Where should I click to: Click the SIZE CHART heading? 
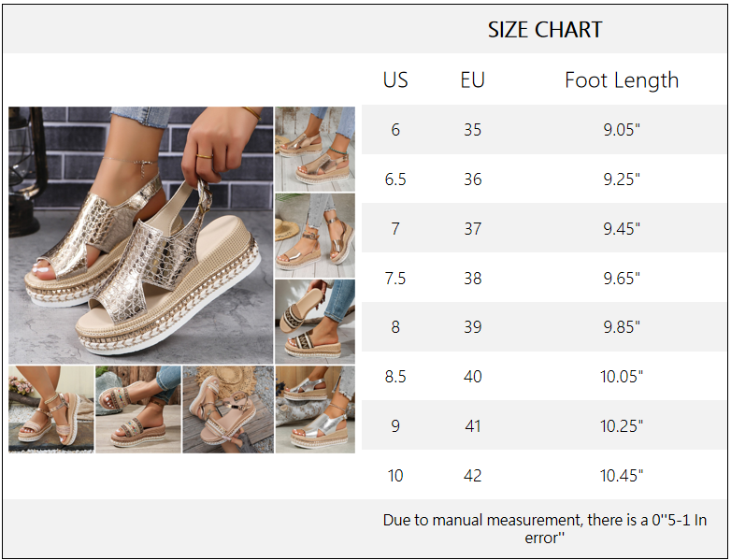click(544, 30)
